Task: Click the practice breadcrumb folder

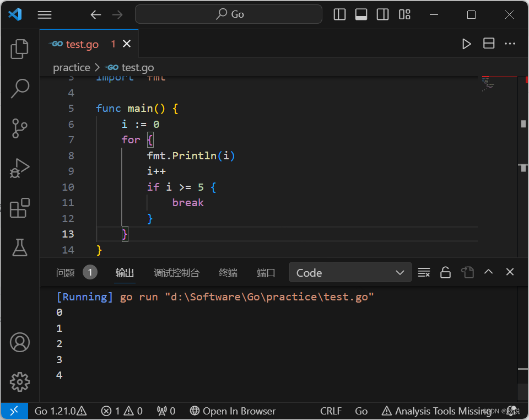Action: pyautogui.click(x=72, y=67)
